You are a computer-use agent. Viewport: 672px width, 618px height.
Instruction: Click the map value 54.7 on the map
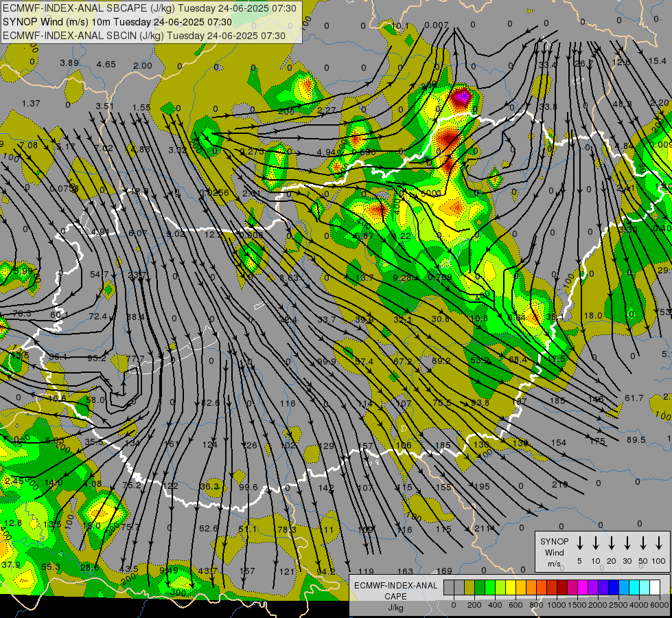pos(99,274)
